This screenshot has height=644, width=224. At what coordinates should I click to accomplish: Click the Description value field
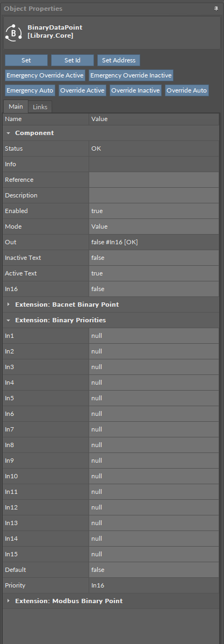[154, 195]
